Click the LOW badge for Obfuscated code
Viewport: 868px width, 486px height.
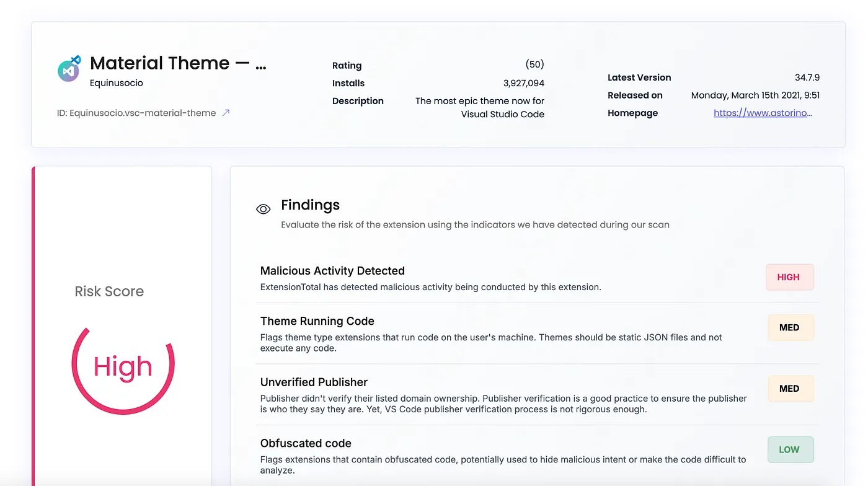789,450
